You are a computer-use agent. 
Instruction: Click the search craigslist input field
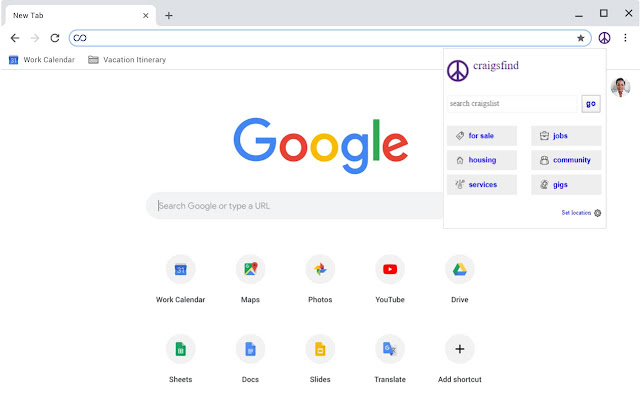click(x=512, y=104)
